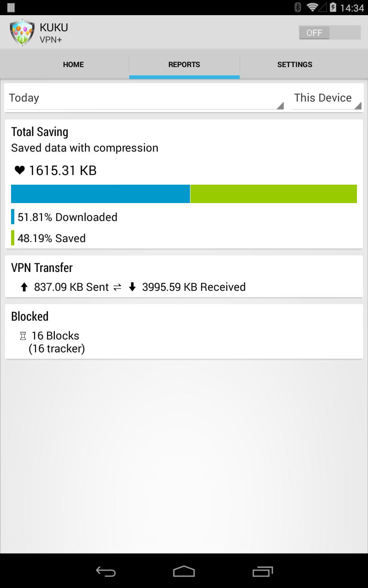Open the Today date range selector
This screenshot has width=368, height=588.
(92, 97)
